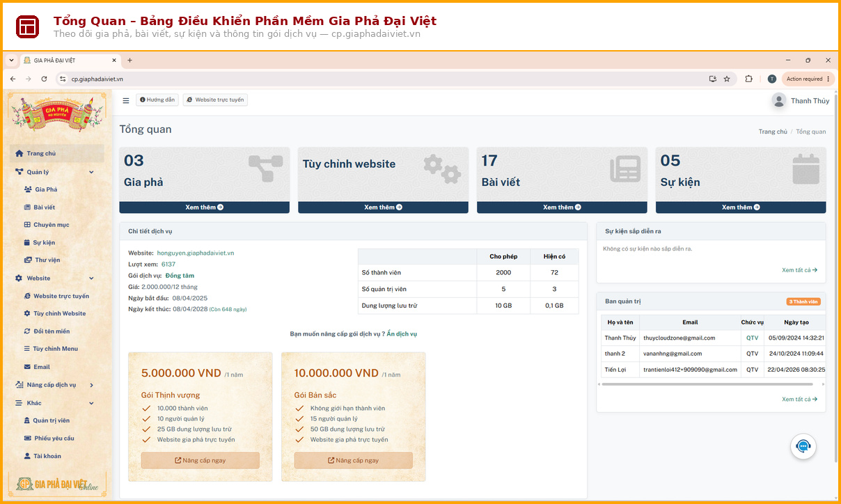Click the newspaper icon on Bài viết card
Screen dimensions: 841x504
(624, 169)
